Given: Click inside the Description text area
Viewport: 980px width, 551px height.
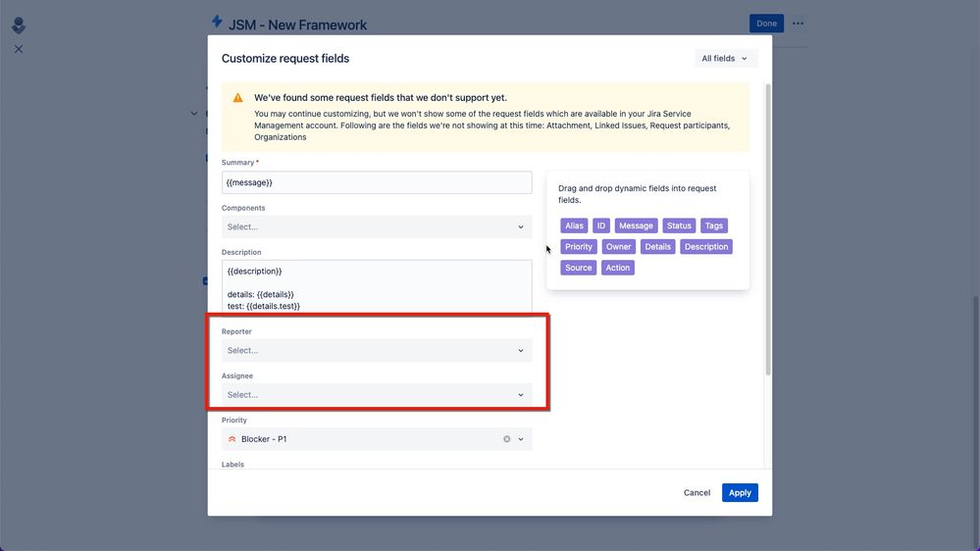Looking at the screenshot, I should pos(377,286).
